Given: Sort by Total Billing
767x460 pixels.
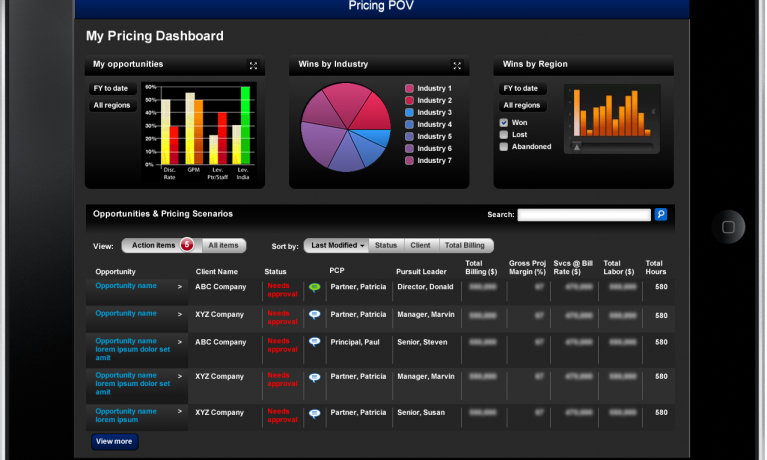Looking at the screenshot, I should coord(465,245).
